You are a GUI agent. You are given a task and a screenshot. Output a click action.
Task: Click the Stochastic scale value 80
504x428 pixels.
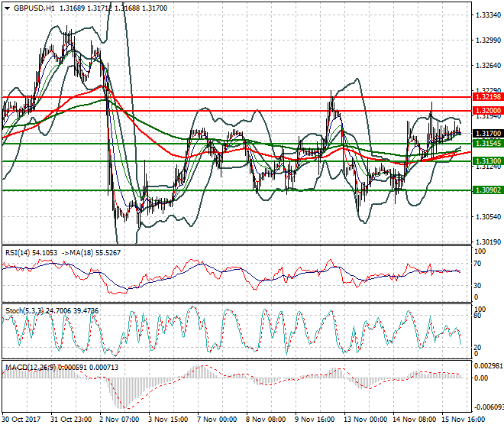(x=478, y=316)
